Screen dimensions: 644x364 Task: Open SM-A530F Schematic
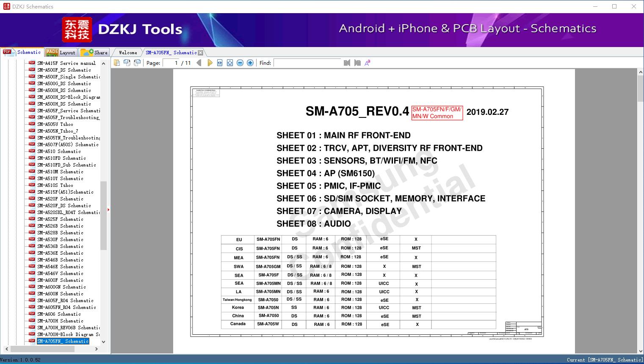(x=60, y=239)
